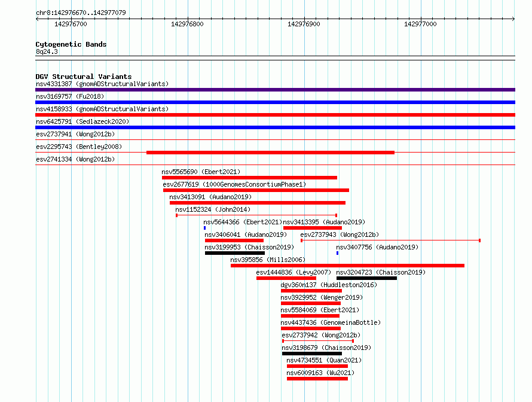Select the black nsv3198679 bar

[312, 354]
